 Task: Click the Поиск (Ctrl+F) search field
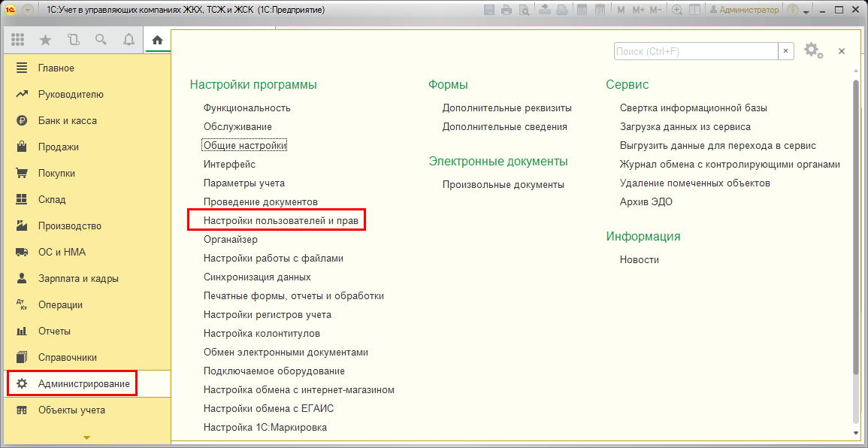coord(696,51)
